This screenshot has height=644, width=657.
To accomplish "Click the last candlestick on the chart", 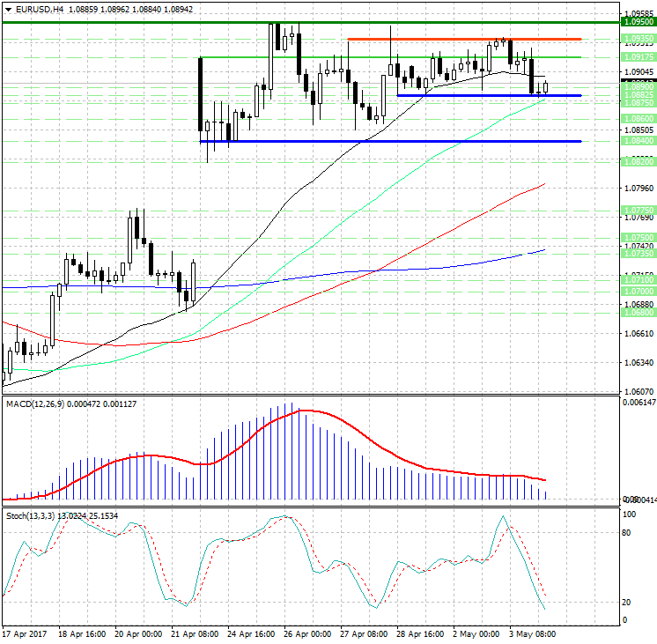I will tap(546, 86).
